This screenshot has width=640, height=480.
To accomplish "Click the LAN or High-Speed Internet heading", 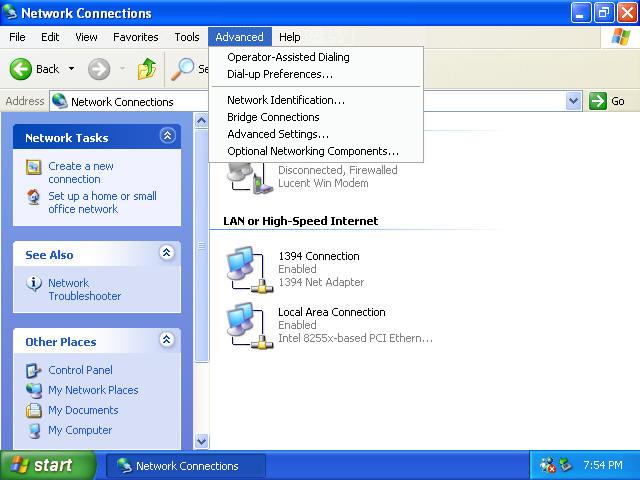I will click(300, 221).
